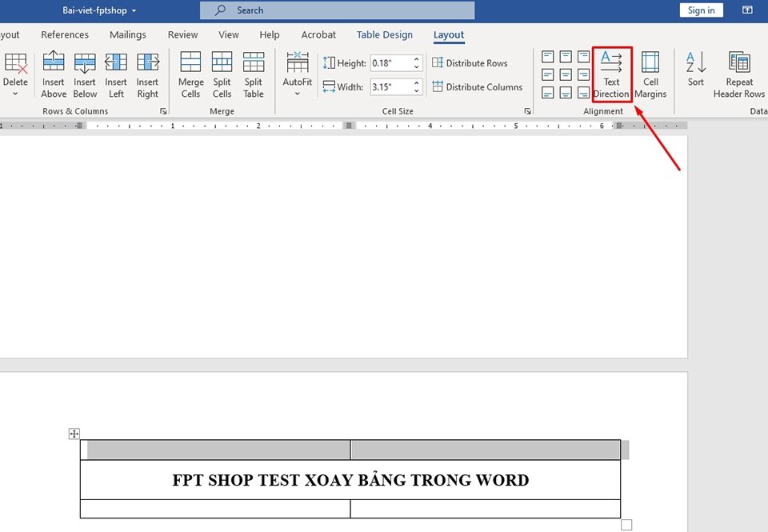Enable Repeat Header Rows
The height and width of the screenshot is (532, 768).
click(738, 74)
